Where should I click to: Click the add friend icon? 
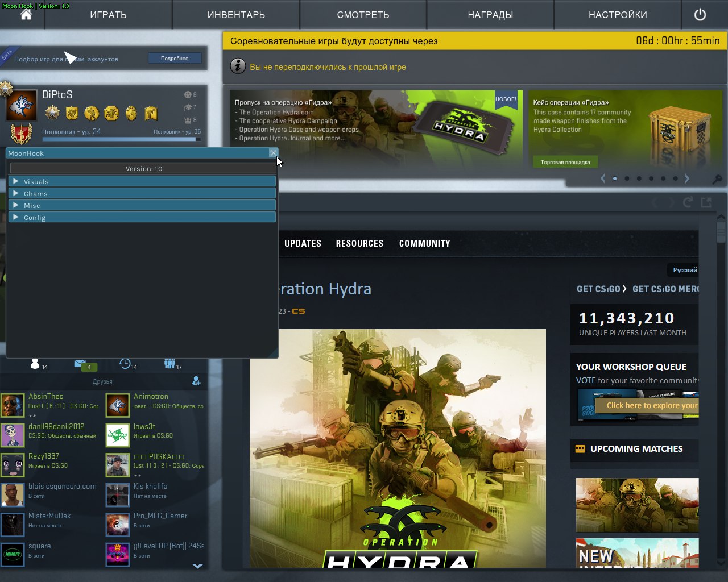point(196,381)
